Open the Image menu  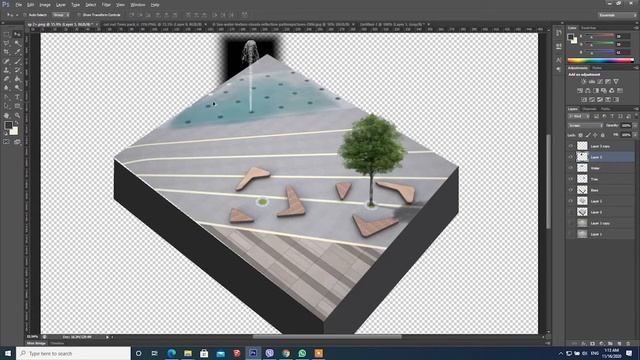45,5
